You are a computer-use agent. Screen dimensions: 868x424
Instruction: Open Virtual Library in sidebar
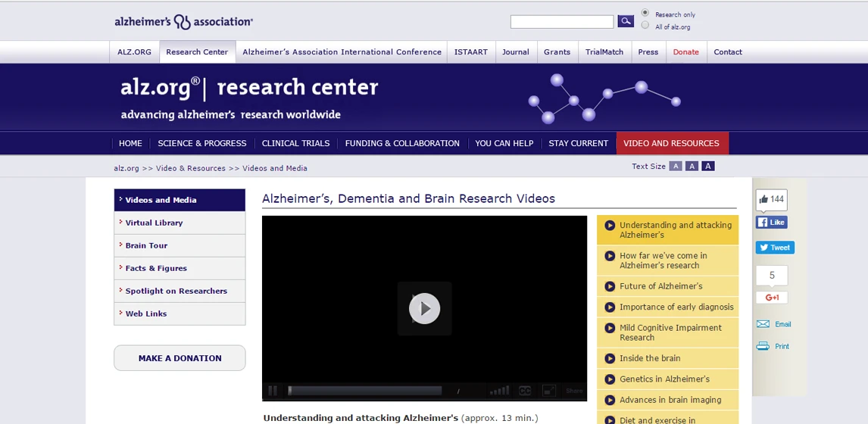pyautogui.click(x=180, y=223)
